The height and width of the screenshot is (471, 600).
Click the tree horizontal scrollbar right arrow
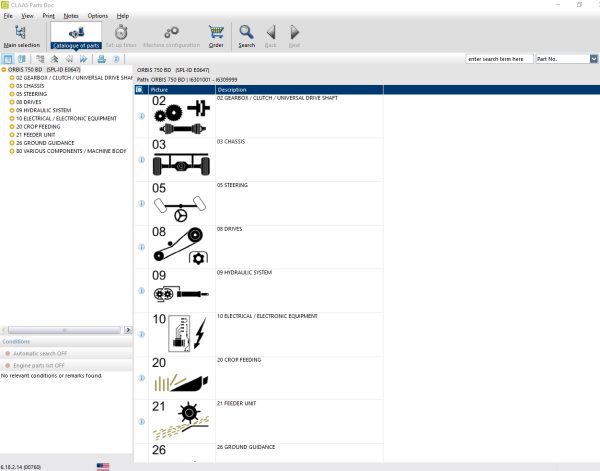pos(128,330)
